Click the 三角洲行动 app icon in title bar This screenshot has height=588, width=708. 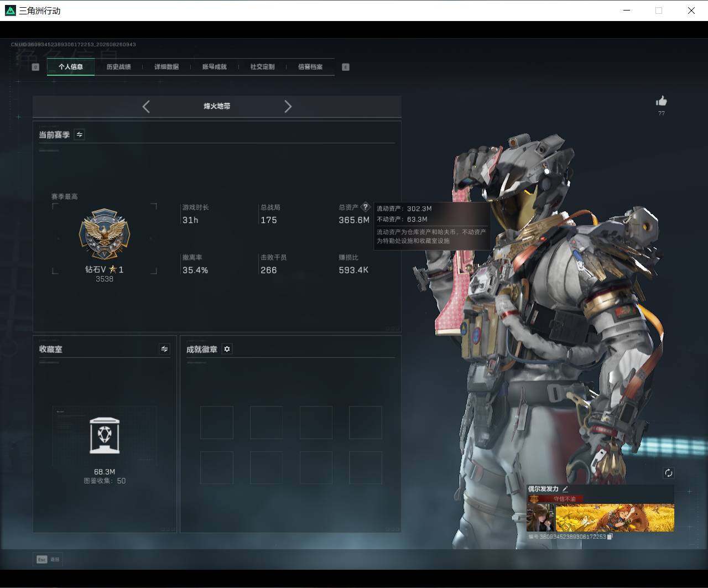[x=10, y=11]
